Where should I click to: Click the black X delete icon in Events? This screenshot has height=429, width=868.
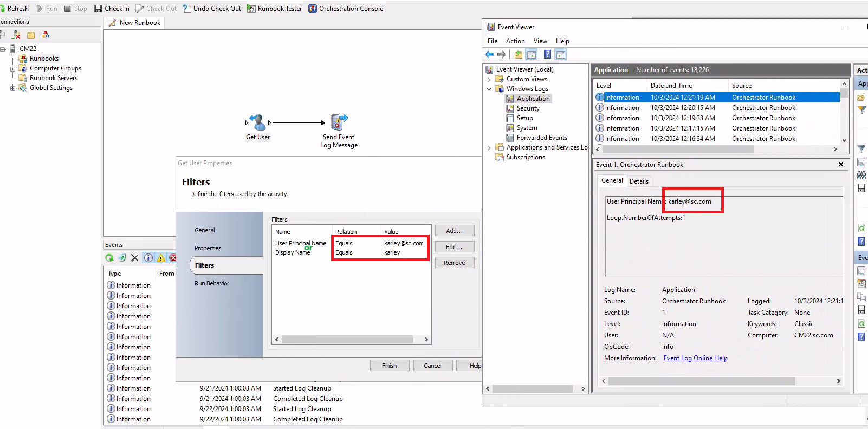pyautogui.click(x=134, y=258)
